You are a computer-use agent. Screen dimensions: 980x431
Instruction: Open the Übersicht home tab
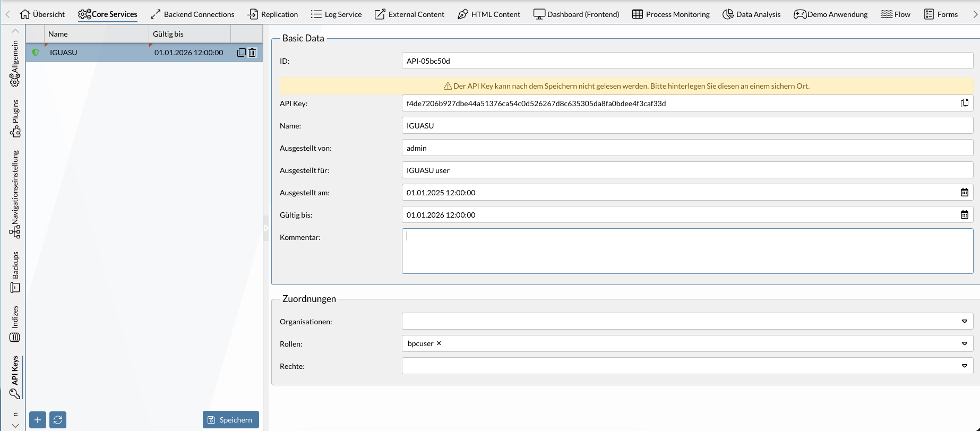[x=42, y=14]
